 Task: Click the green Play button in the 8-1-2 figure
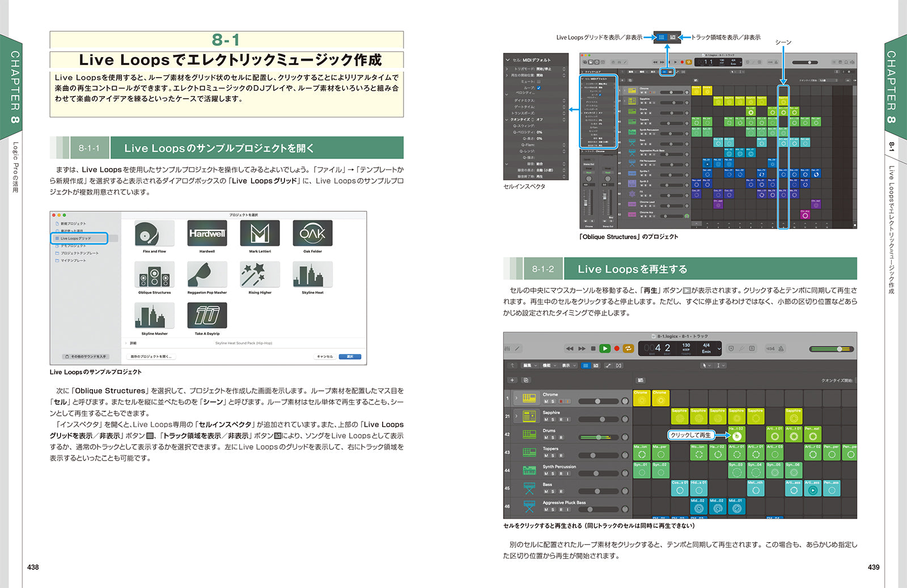click(x=605, y=348)
